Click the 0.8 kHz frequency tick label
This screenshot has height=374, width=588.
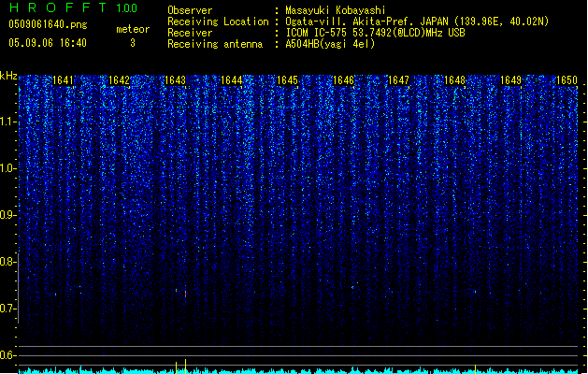7,262
